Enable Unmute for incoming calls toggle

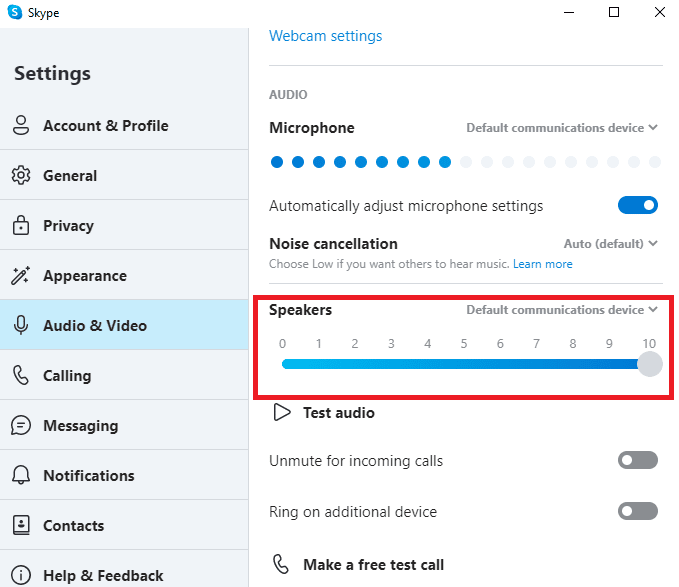[638, 460]
